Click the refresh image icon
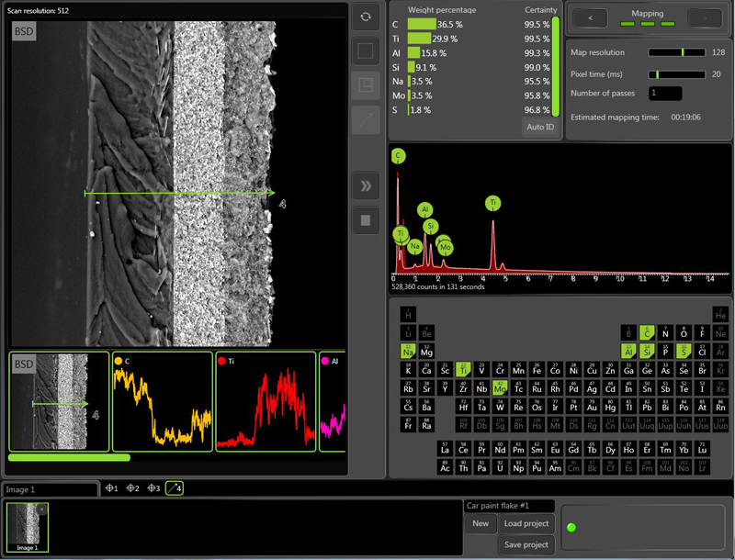Viewport: 735px width, 560px height. coord(366,17)
